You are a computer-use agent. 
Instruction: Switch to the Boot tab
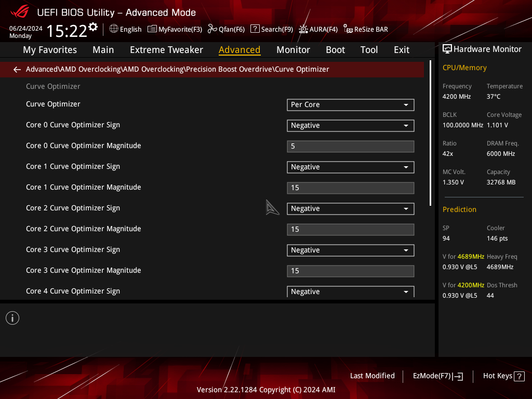click(335, 50)
